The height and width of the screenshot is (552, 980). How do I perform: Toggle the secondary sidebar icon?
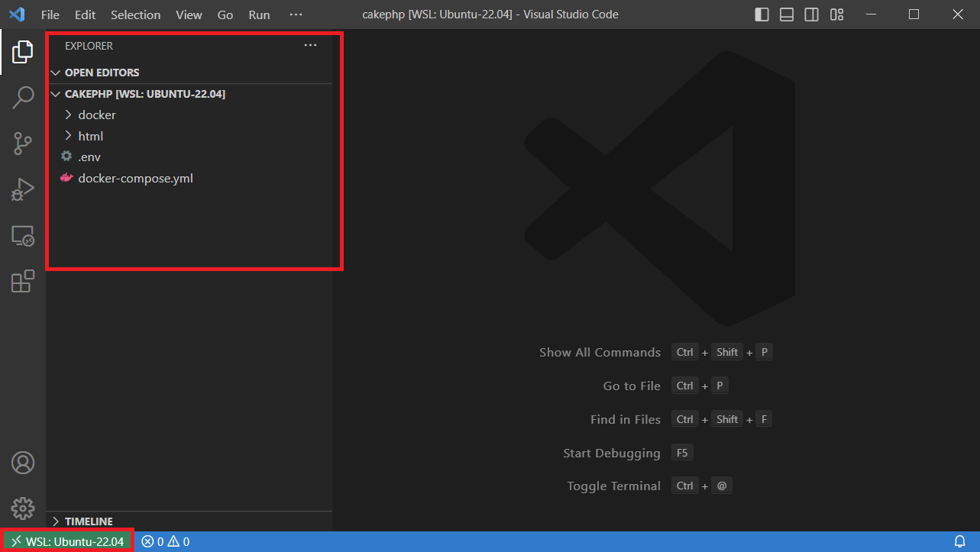click(x=811, y=14)
